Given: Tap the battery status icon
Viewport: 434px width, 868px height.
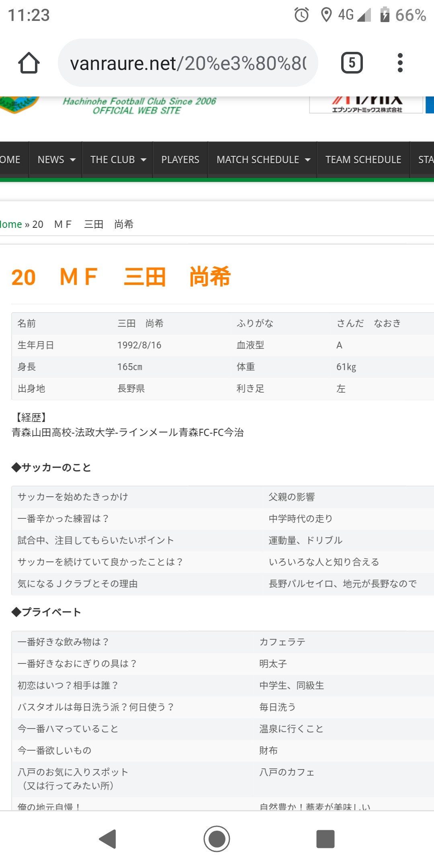Looking at the screenshot, I should point(385,15).
